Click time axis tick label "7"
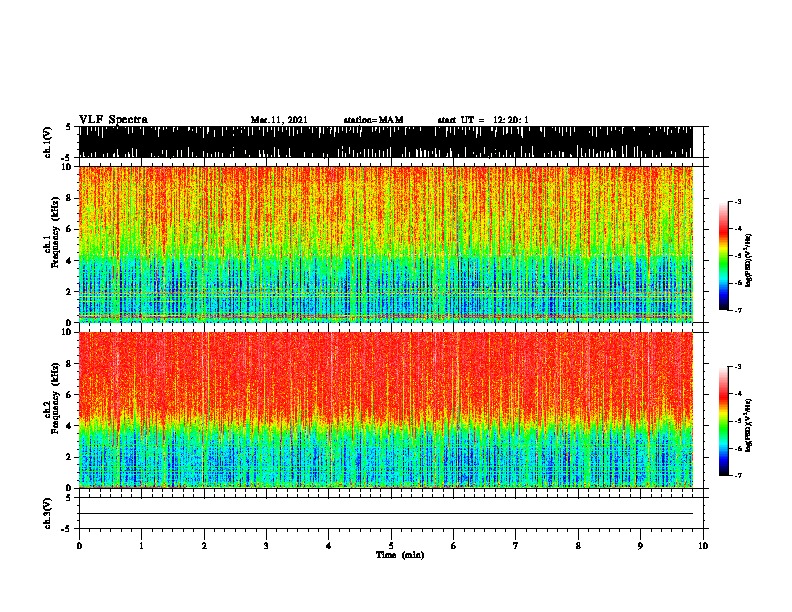The image size is (792, 612). (x=516, y=546)
